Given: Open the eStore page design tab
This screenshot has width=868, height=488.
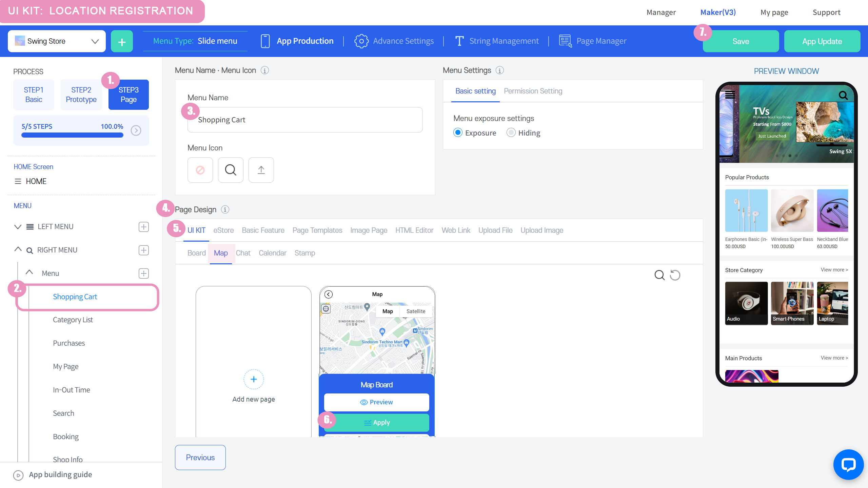Looking at the screenshot, I should (x=223, y=230).
